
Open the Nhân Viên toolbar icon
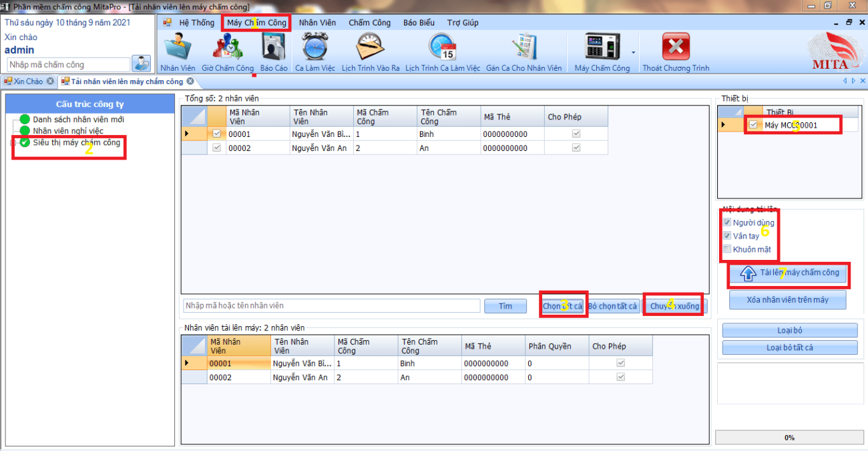tap(178, 52)
